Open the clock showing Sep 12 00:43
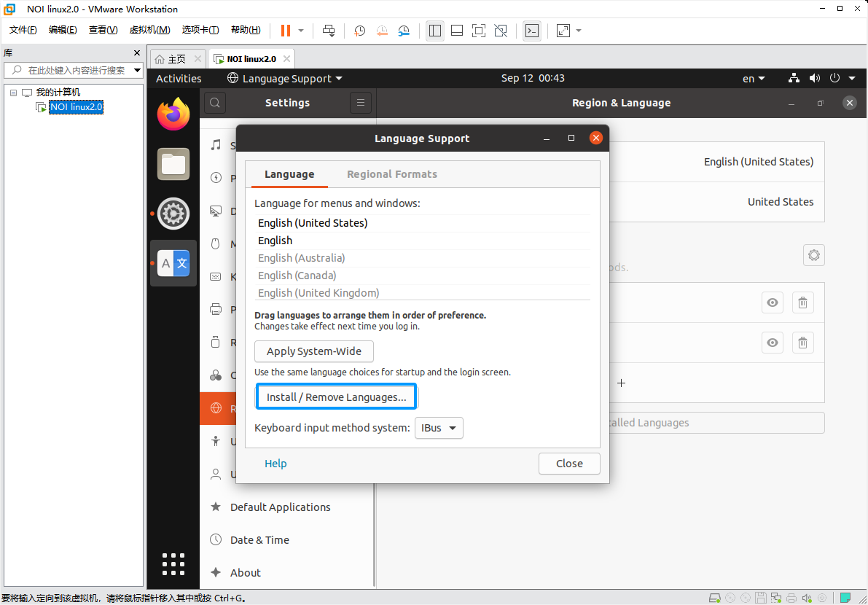Viewport: 868px width, 605px height. point(533,78)
